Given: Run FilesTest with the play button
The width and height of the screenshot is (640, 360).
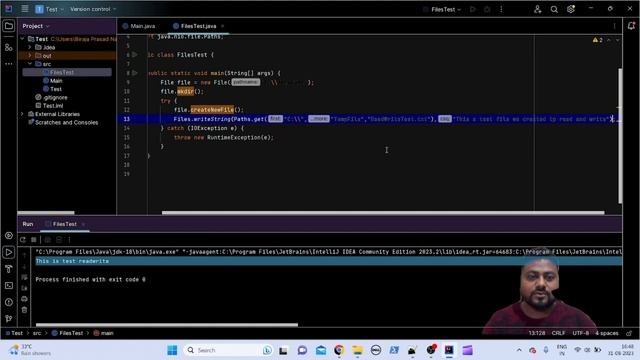Looking at the screenshot, I should point(473,9).
